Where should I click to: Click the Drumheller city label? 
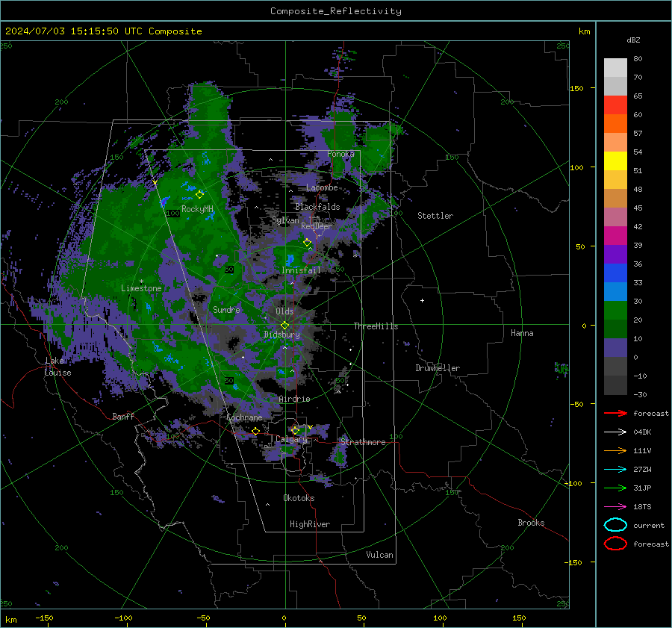point(438,368)
